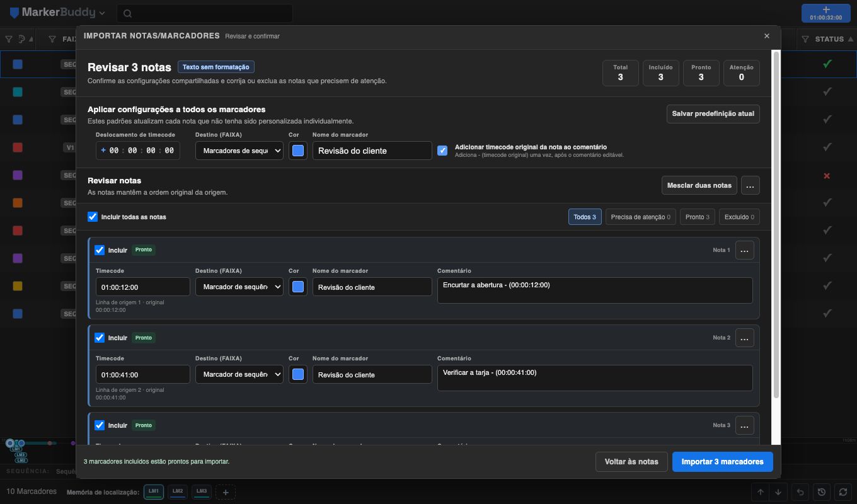This screenshot has height=504, width=857.
Task: Click the Texto sem formatação badge
Action: pos(216,67)
